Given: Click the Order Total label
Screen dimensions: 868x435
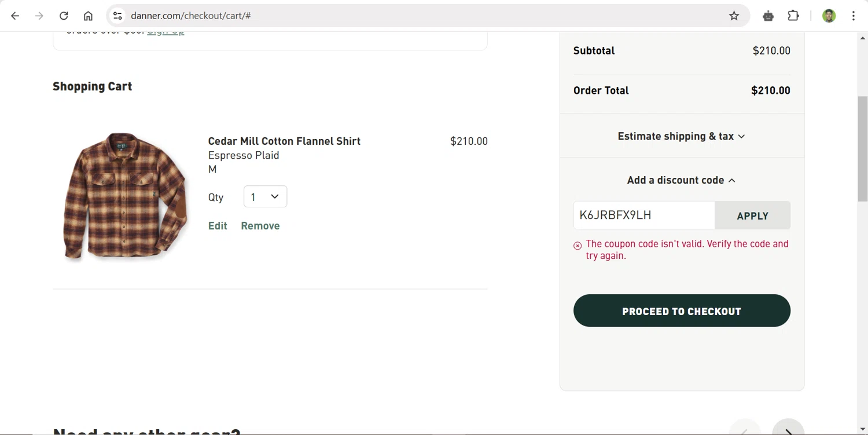Looking at the screenshot, I should pos(601,90).
